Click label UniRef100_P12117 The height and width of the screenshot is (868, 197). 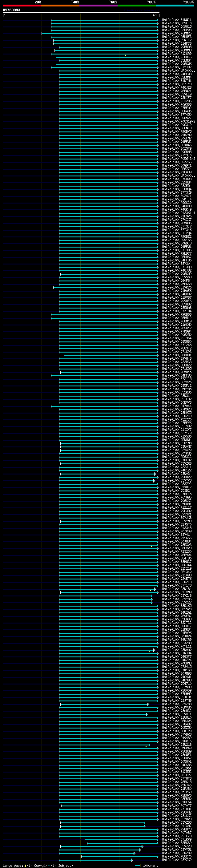pyautogui.click(x=176, y=507)
